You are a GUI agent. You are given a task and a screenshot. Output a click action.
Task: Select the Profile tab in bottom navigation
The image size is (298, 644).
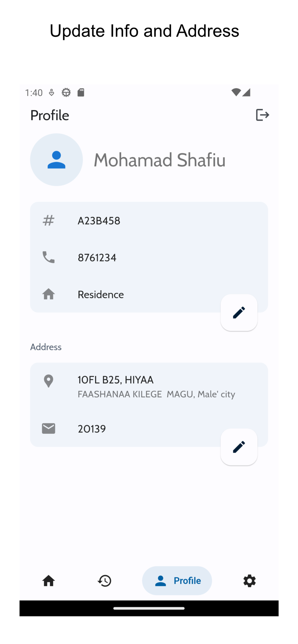177,581
